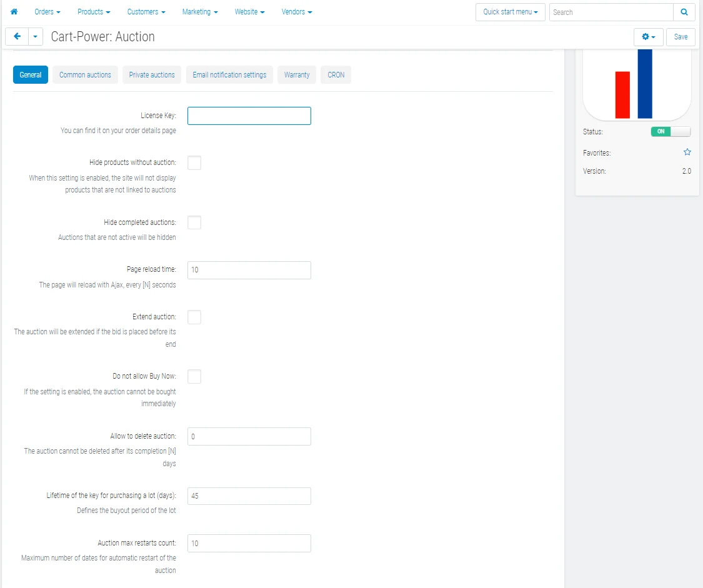The width and height of the screenshot is (703, 588).
Task: Click the Save button
Action: (681, 37)
